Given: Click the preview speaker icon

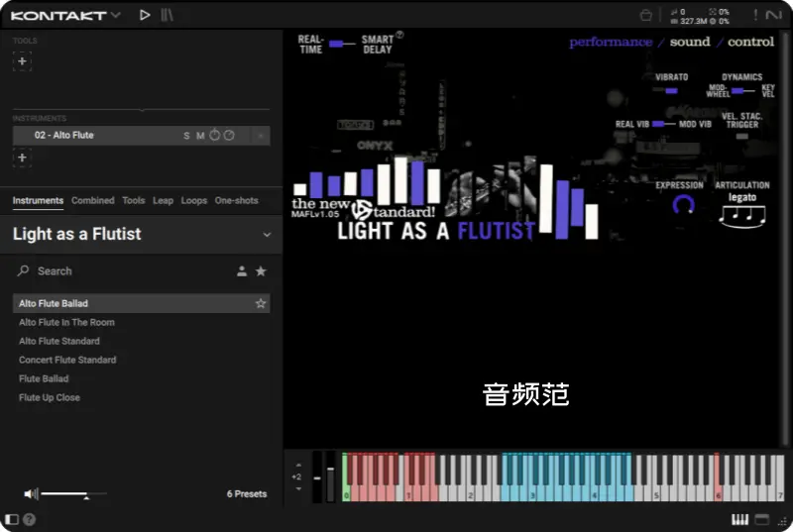Looking at the screenshot, I should (x=31, y=493).
